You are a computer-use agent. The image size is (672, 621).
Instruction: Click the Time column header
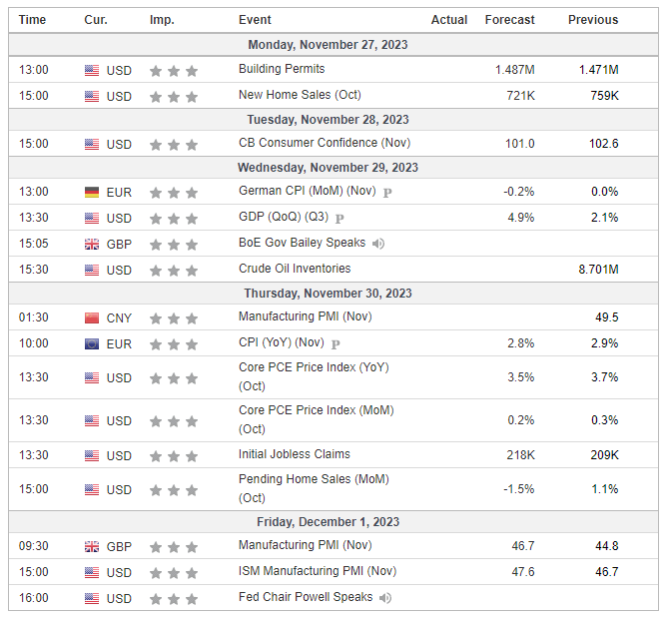[33, 20]
